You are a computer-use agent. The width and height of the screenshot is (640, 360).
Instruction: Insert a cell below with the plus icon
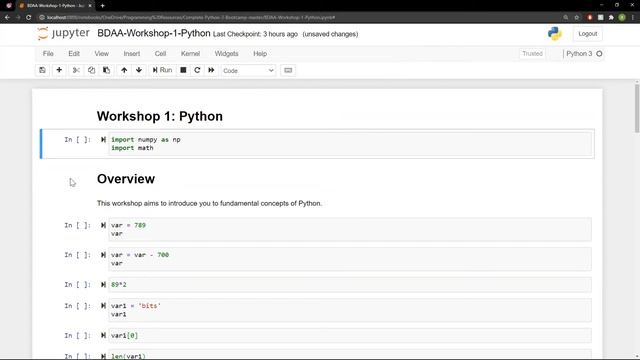pos(59,70)
